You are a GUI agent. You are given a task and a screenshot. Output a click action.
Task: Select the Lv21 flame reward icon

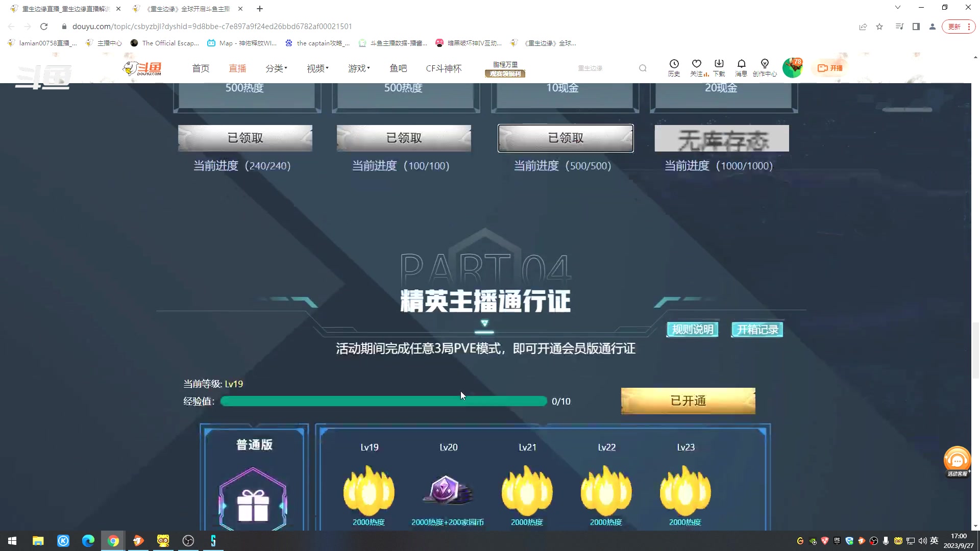coord(527,490)
